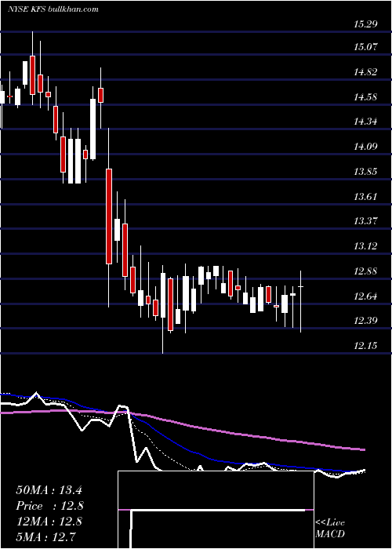Click the NYSE KFS bullkhan.com title text
This screenshot has width=392, height=549.
click(x=53, y=9)
